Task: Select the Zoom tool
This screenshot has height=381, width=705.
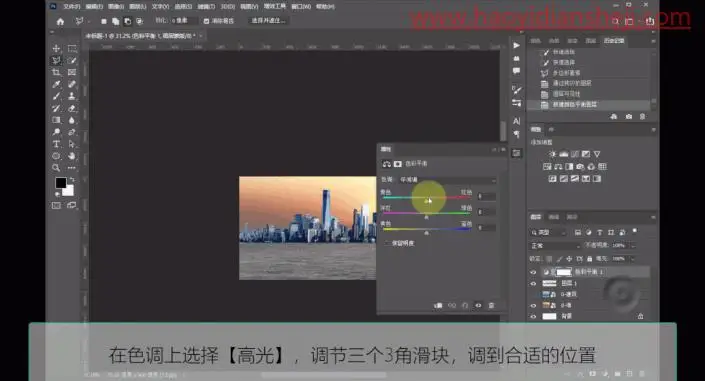Action: point(56,168)
